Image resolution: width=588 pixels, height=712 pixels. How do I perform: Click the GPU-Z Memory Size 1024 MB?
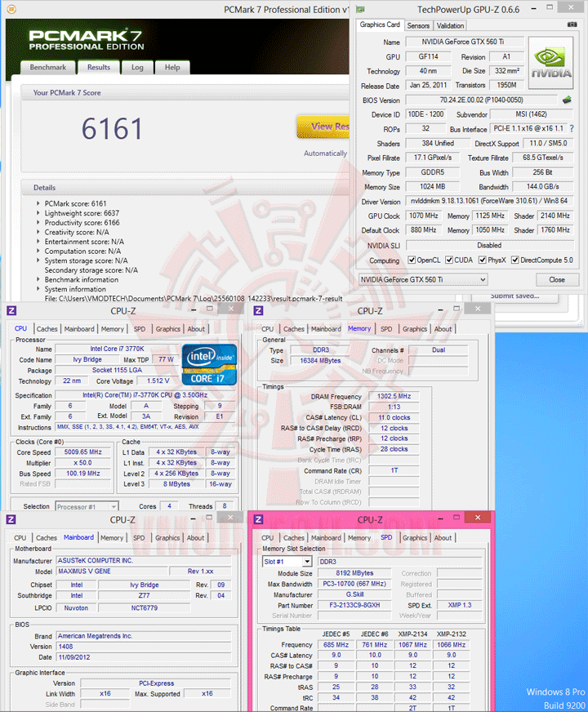(x=432, y=187)
